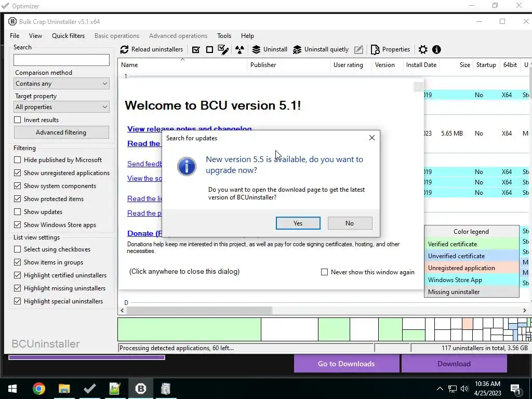The height and width of the screenshot is (399, 532).
Task: Click the Verified certificate legend color
Action: click(x=472, y=244)
